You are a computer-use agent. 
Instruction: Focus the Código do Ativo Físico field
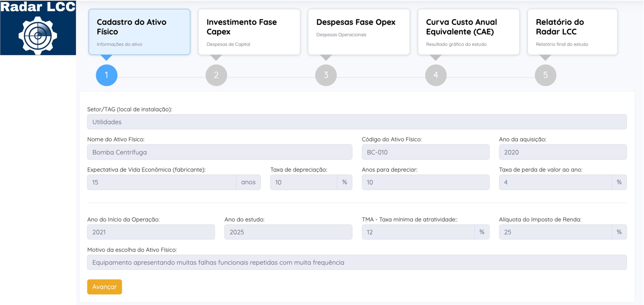pyautogui.click(x=425, y=152)
